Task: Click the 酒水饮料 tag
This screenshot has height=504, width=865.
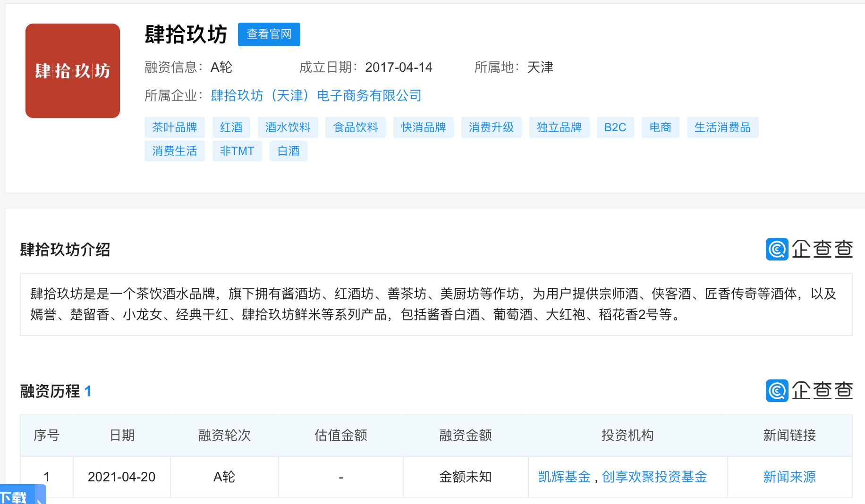Action: coord(288,127)
